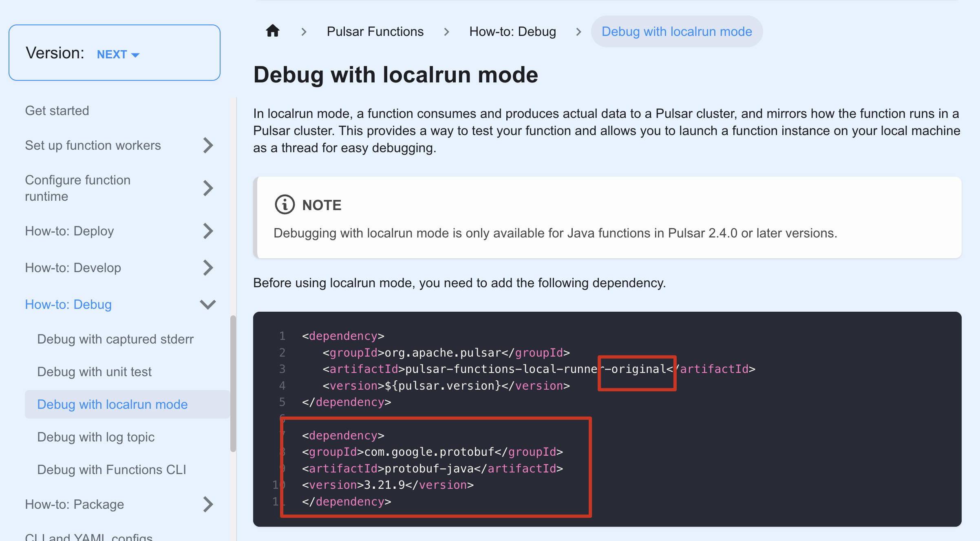The height and width of the screenshot is (541, 980).
Task: Expand Set up function workers chevron
Action: [x=208, y=145]
